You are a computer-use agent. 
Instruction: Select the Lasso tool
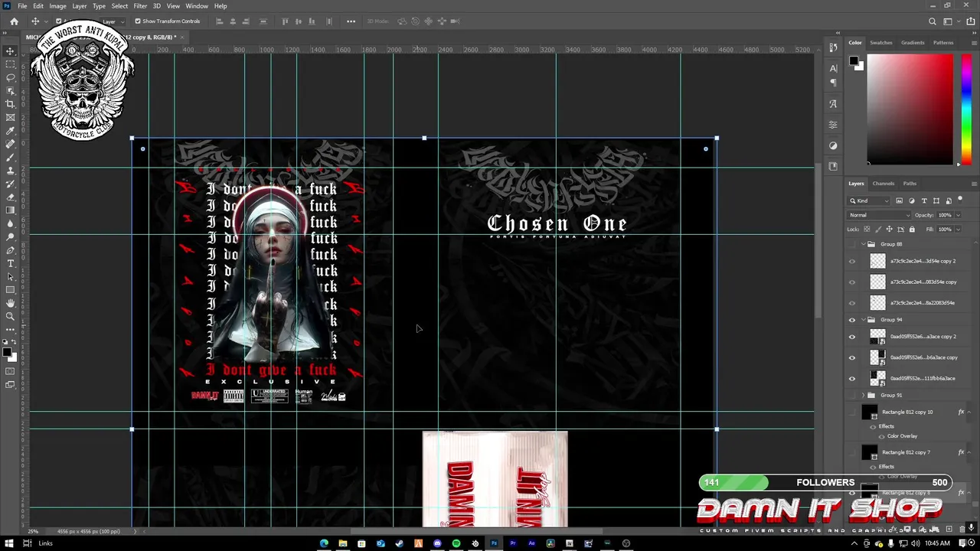coord(10,77)
